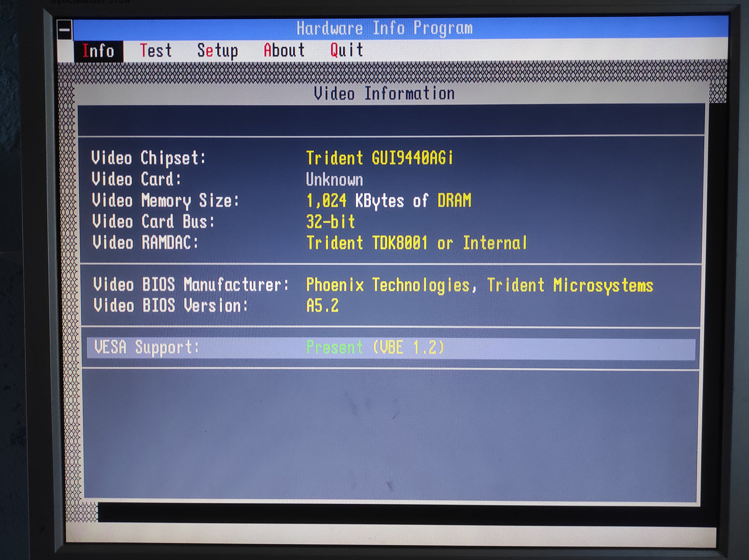This screenshot has height=560, width=749.
Task: Open the Info menu
Action: pos(98,51)
